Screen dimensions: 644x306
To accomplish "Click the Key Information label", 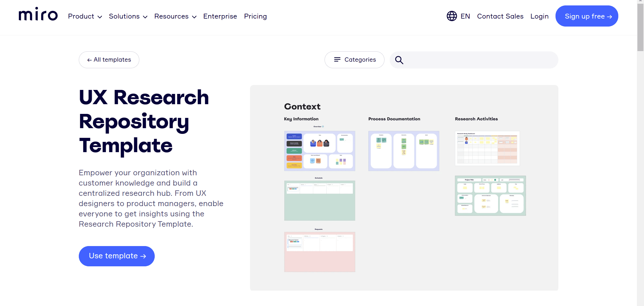I will (x=301, y=119).
